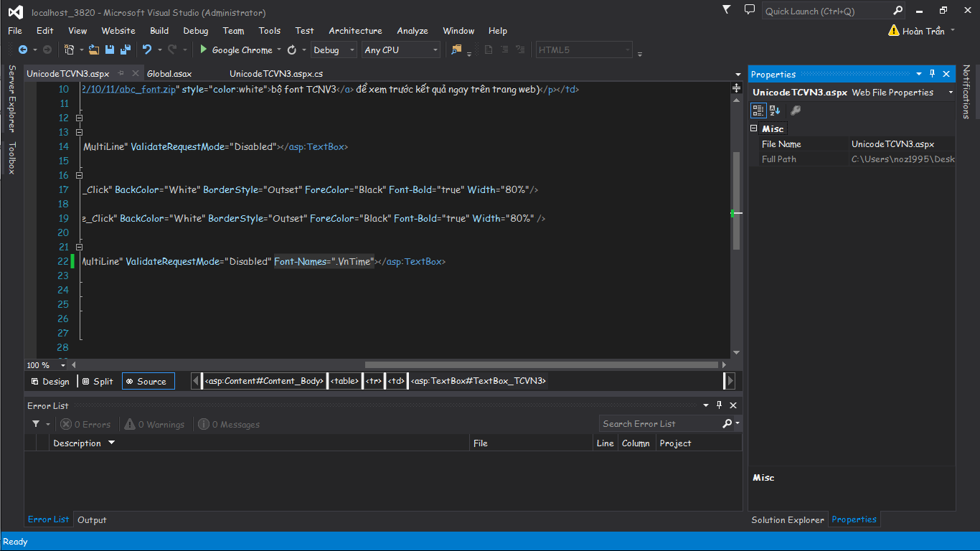Click the Save All icon in toolbar

126,50
